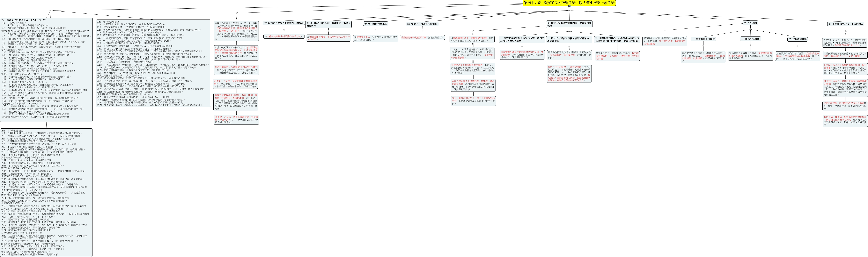
Task: Select node 壹 以色列人要脫去從前埃及人的行為
Action: pyautogui.click(x=284, y=23)
